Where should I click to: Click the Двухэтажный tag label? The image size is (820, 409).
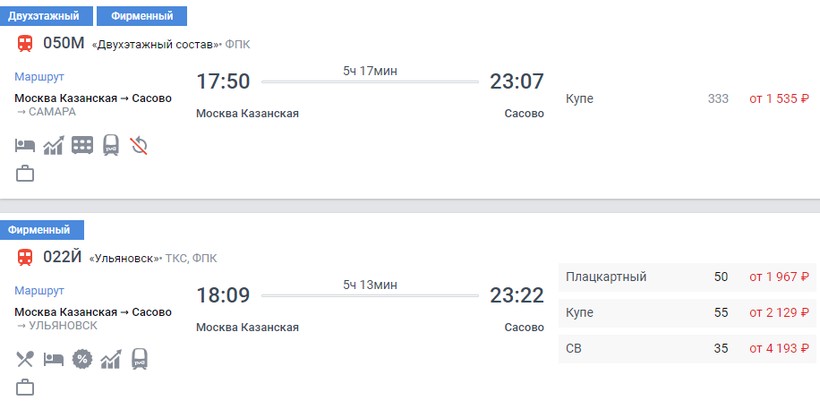click(43, 16)
